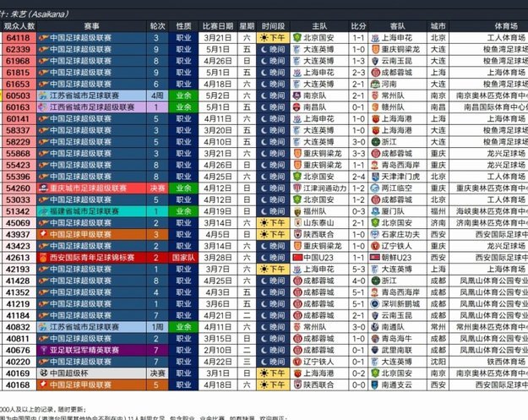Viewport: 528px width, 420px height.
Task: Click 决赛 round cell in 54260 row
Action: point(157,188)
